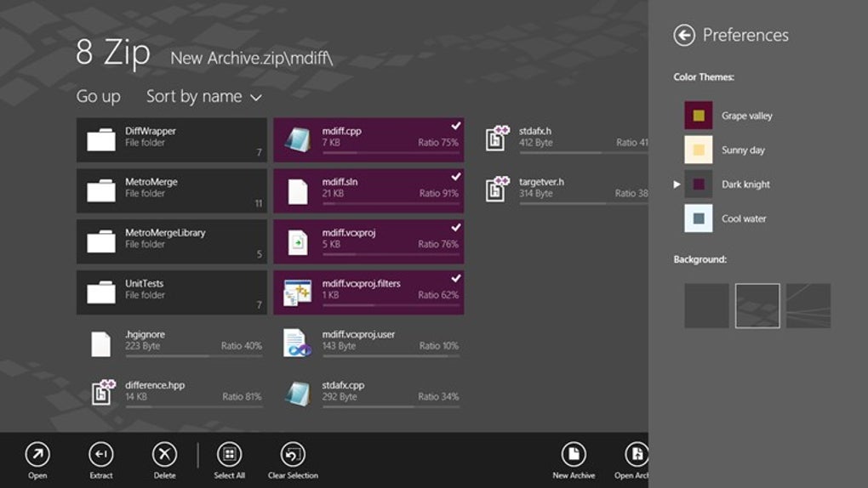Viewport: 868px width, 488px height.
Task: Click the mdiff.sln file icon
Action: click(298, 191)
